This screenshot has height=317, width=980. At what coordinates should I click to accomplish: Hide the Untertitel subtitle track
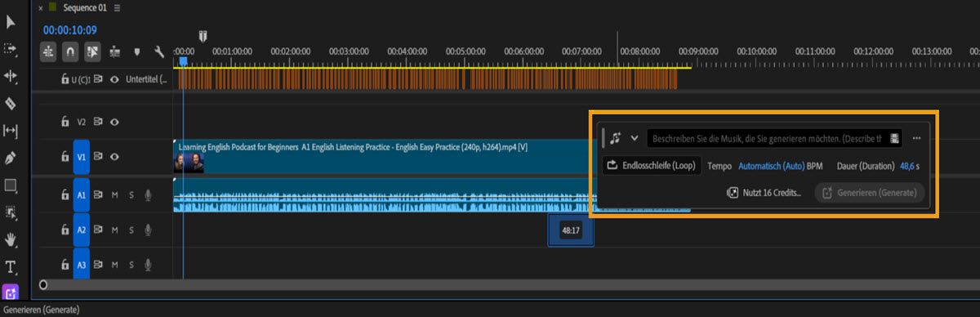click(x=115, y=79)
